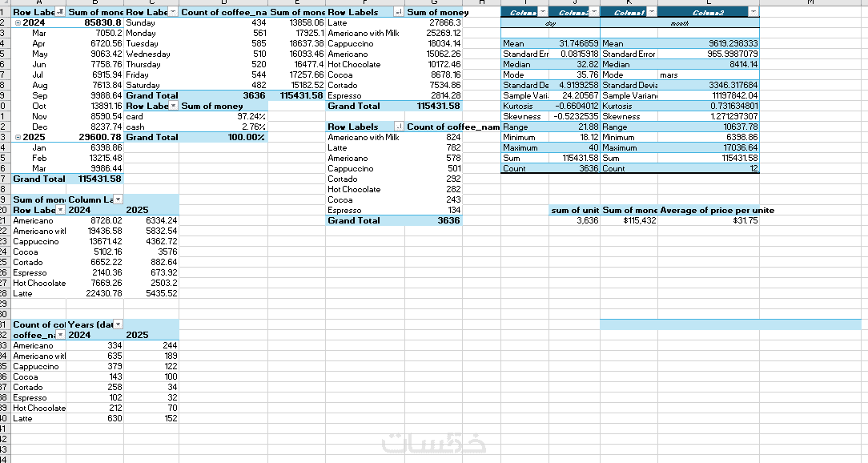Select 2024 total value 85830.8

point(94,22)
